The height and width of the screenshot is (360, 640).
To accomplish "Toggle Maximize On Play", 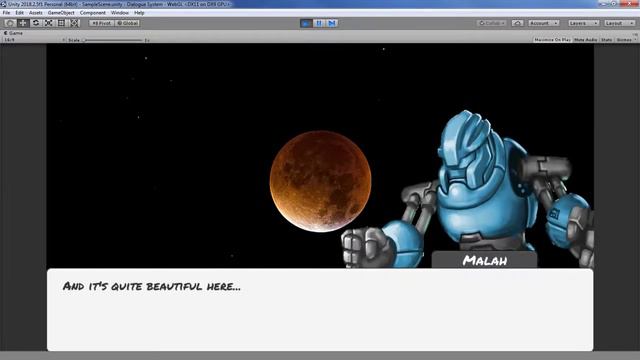I will pos(552,40).
